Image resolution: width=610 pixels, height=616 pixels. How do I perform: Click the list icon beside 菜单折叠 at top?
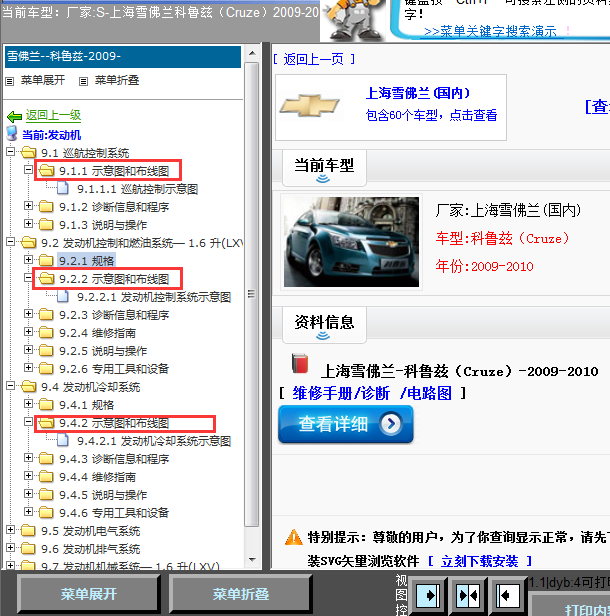coord(83,81)
